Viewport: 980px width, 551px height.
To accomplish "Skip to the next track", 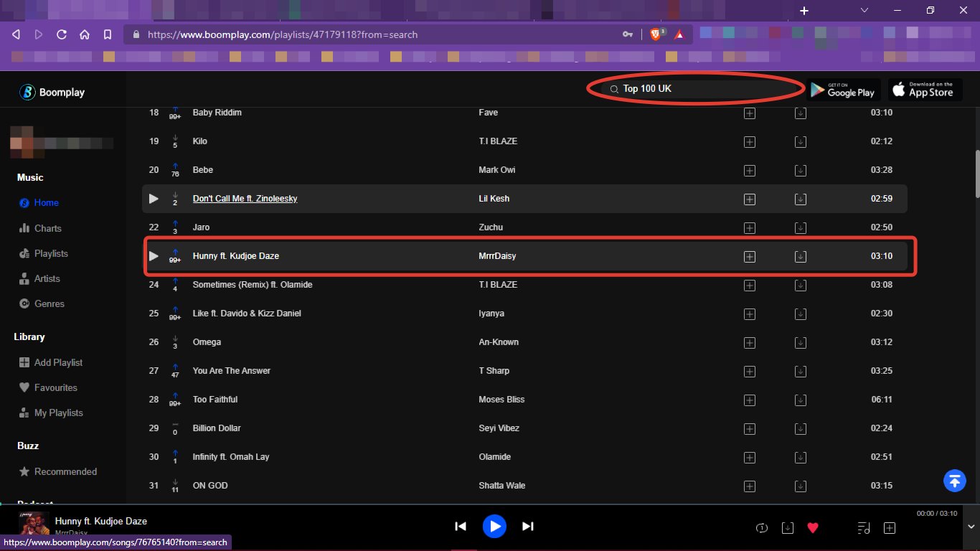I will [528, 527].
